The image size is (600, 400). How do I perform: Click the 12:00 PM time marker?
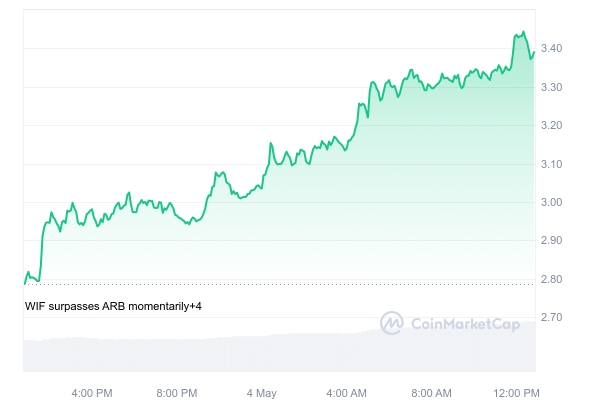(x=517, y=392)
